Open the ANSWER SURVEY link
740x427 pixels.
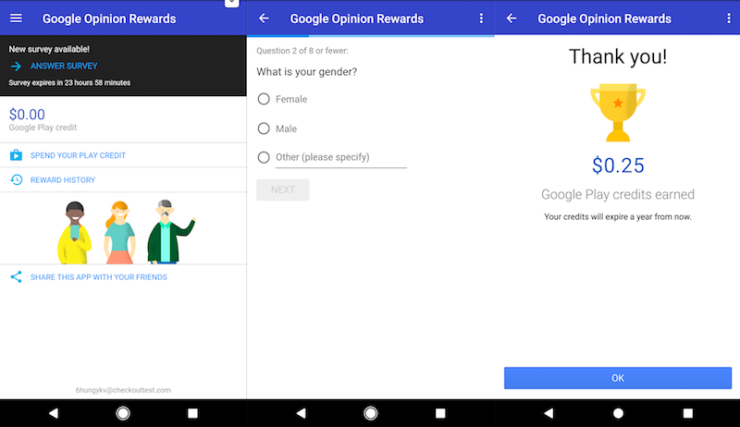[x=64, y=66]
